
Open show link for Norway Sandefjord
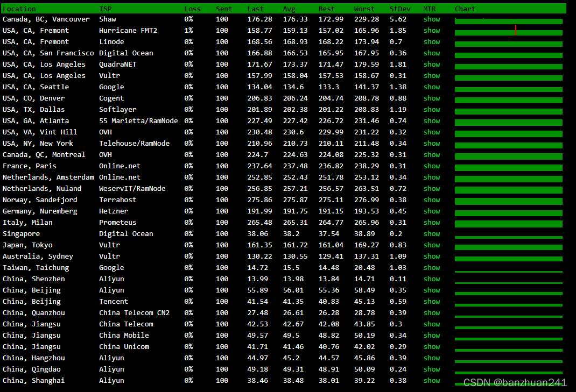[x=432, y=200]
